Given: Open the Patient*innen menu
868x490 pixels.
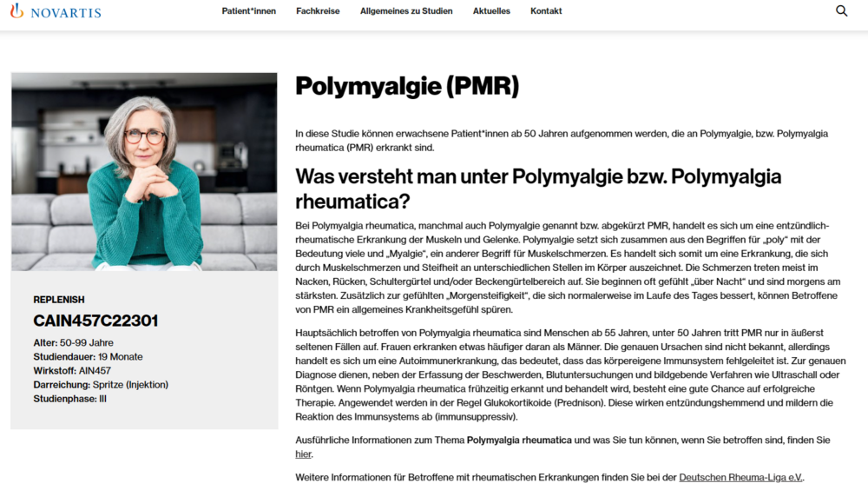Looking at the screenshot, I should [248, 11].
